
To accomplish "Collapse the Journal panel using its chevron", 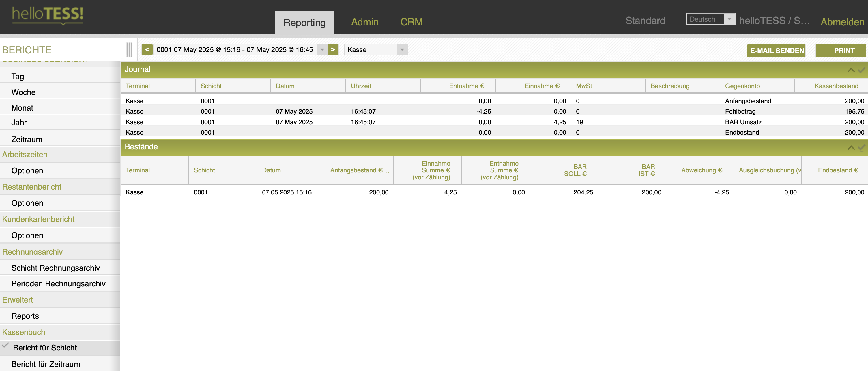I will pos(851,70).
